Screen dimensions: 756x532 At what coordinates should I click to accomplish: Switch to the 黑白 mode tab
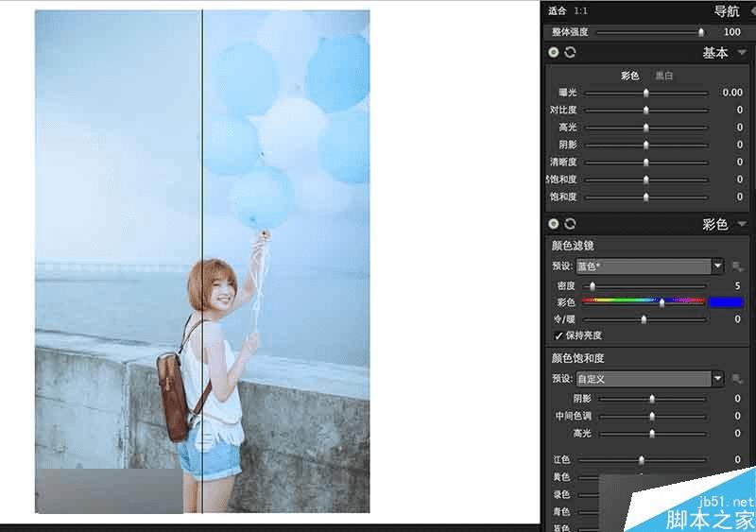tap(664, 76)
